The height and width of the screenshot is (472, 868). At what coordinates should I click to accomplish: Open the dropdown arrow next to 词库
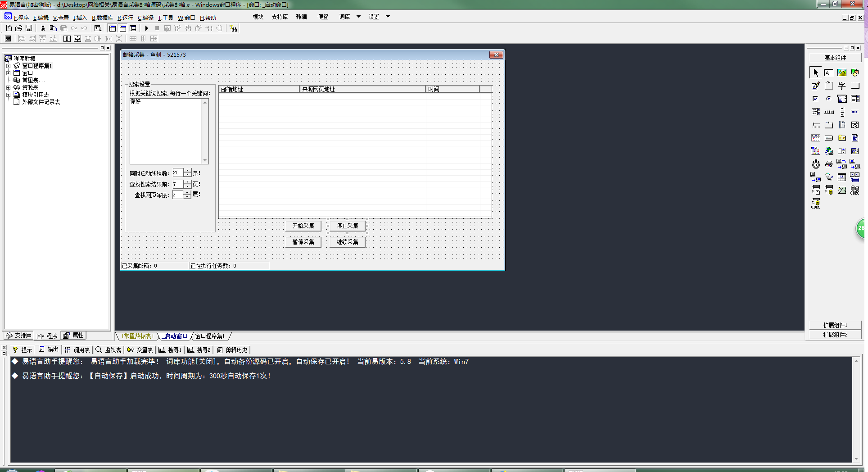359,17
